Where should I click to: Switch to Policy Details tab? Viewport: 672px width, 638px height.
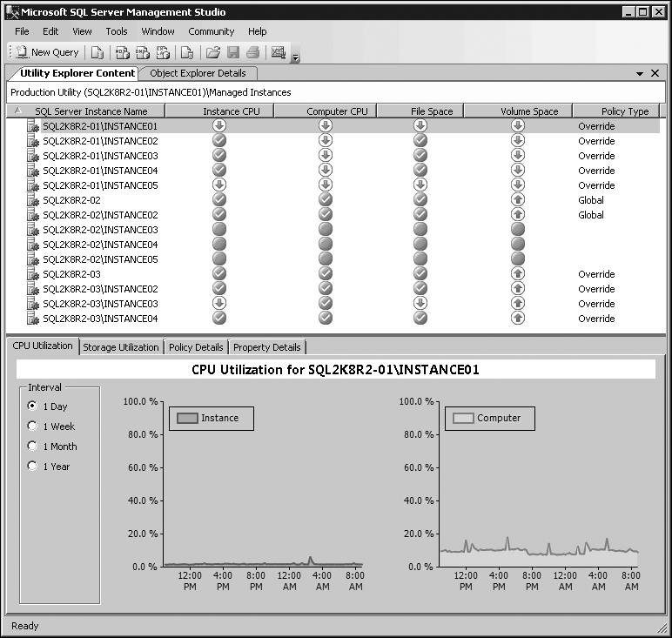pyautogui.click(x=196, y=347)
